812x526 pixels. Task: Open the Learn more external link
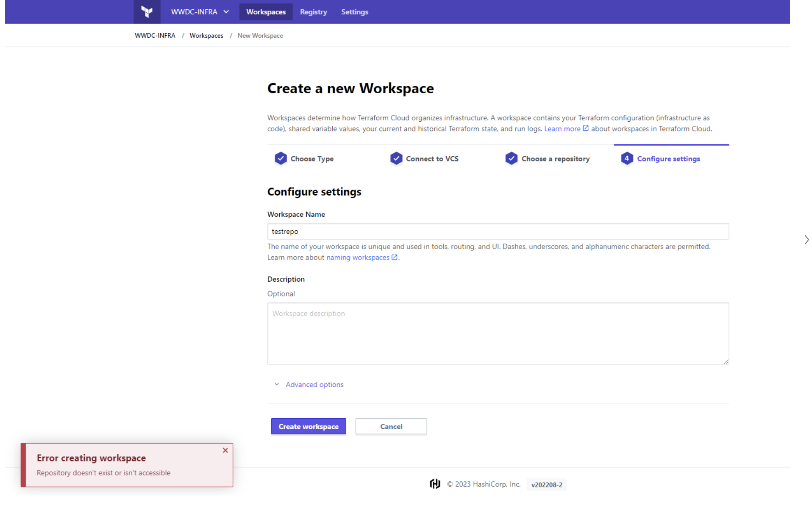point(566,129)
